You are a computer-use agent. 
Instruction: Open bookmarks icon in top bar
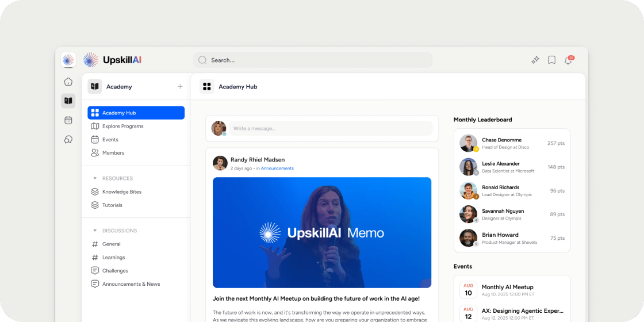pos(551,60)
